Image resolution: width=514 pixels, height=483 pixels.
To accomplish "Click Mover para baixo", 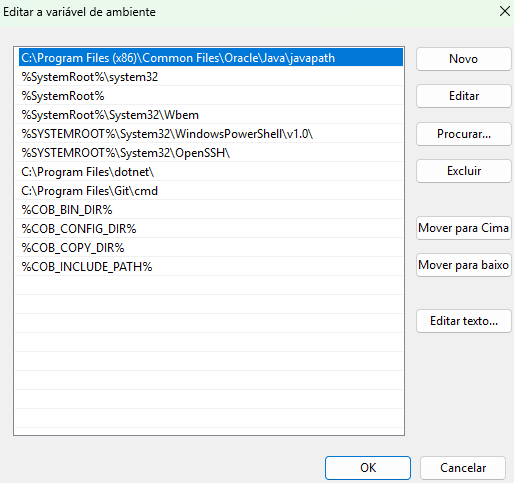I will pos(464,265).
